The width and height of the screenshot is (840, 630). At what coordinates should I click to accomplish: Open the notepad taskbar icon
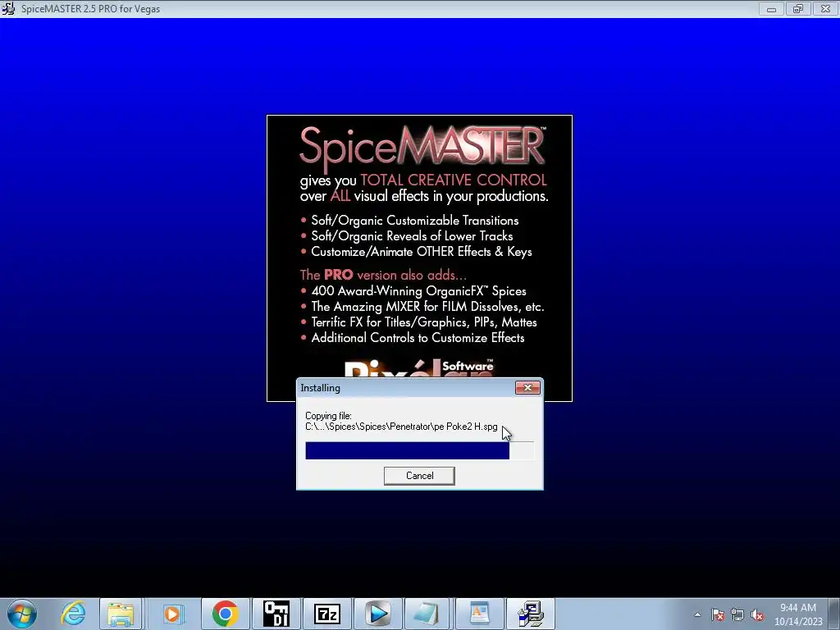(x=427, y=614)
